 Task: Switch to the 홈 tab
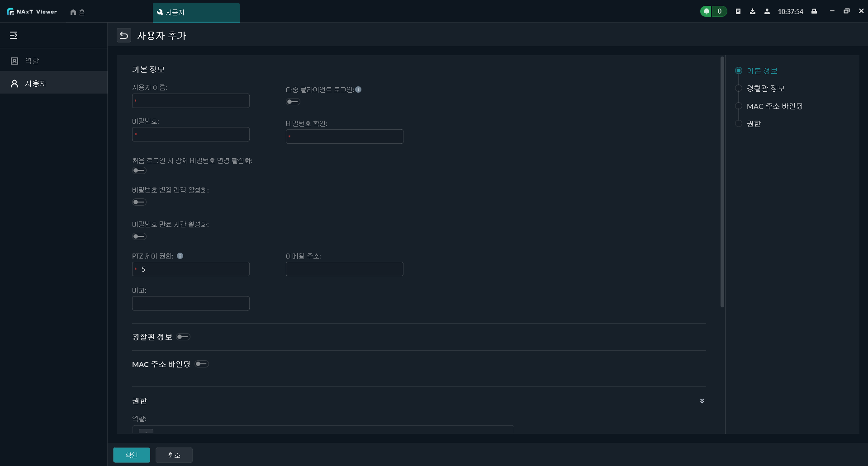(78, 12)
